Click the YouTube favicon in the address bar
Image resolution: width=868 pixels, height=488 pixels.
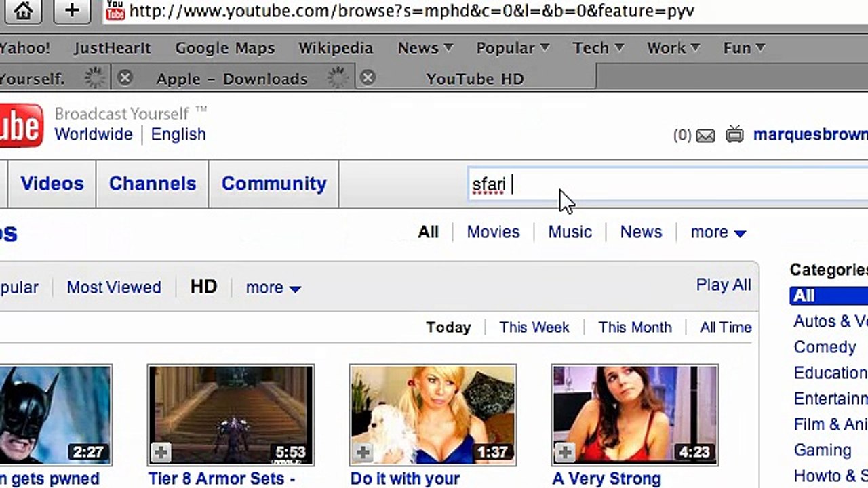(116, 10)
